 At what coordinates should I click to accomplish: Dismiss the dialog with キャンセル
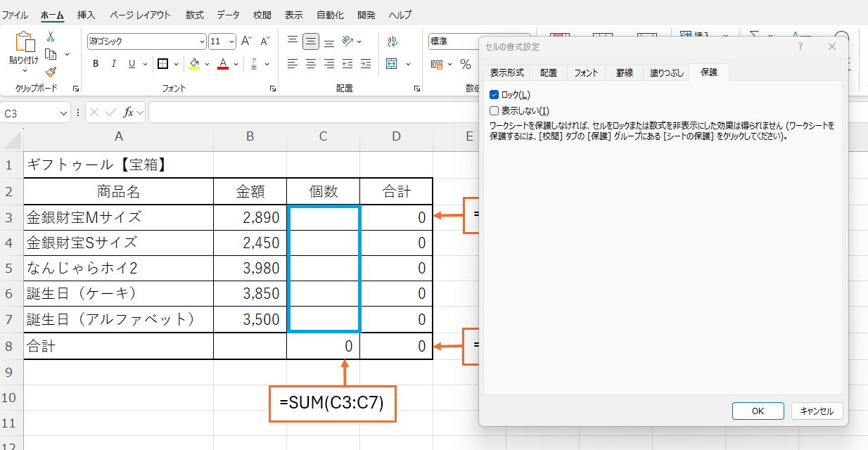[x=817, y=411]
